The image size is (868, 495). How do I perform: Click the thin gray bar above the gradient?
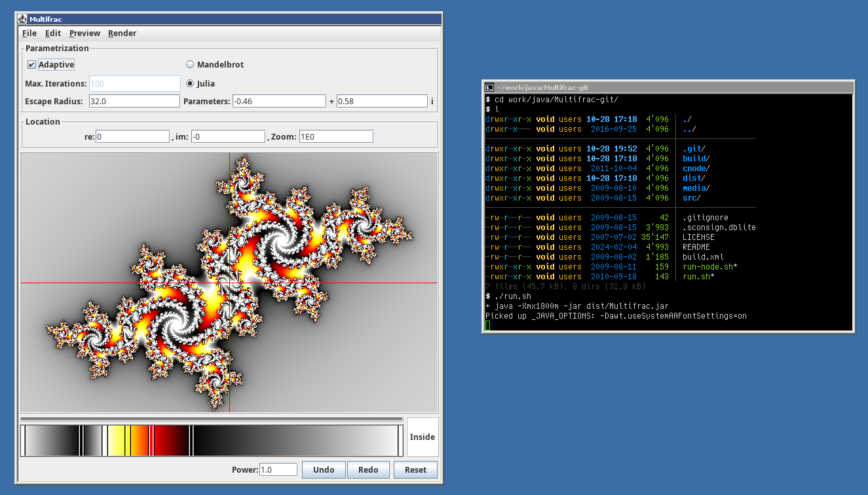[x=211, y=418]
